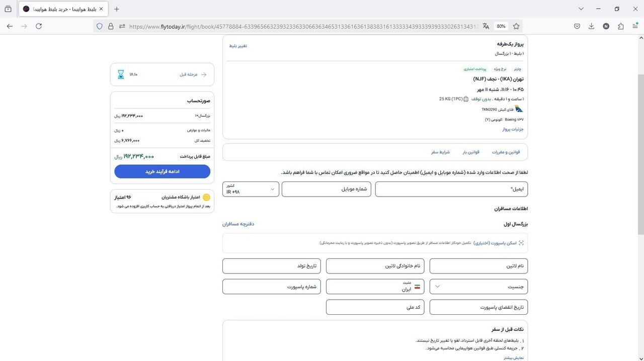Click the list-all-tabs chevron in the title bar
This screenshot has height=361, width=644.
[x=581, y=9]
